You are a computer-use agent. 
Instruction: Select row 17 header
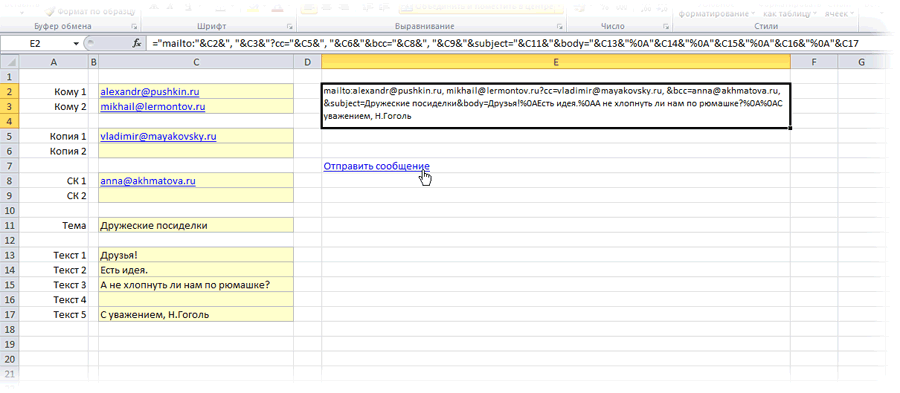(x=10, y=315)
